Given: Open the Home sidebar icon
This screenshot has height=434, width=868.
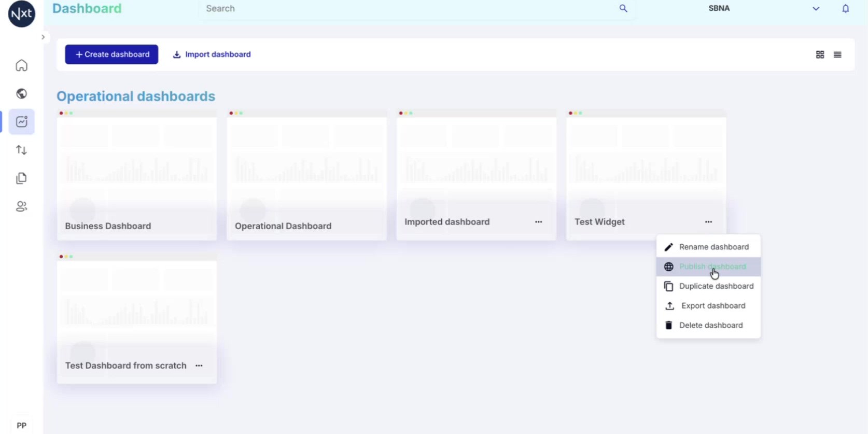Looking at the screenshot, I should [21, 65].
